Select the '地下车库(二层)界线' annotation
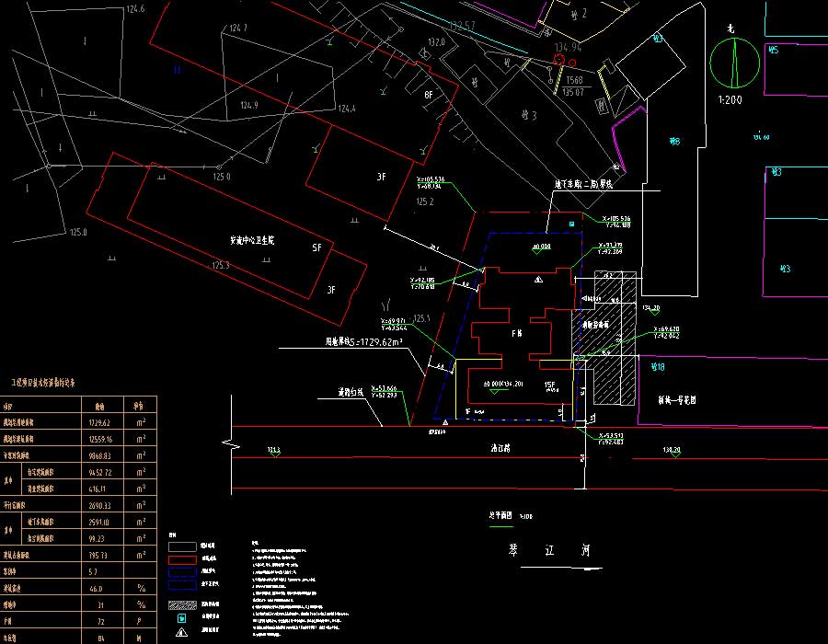Viewport: 828px width, 644px height. pyautogui.click(x=583, y=184)
